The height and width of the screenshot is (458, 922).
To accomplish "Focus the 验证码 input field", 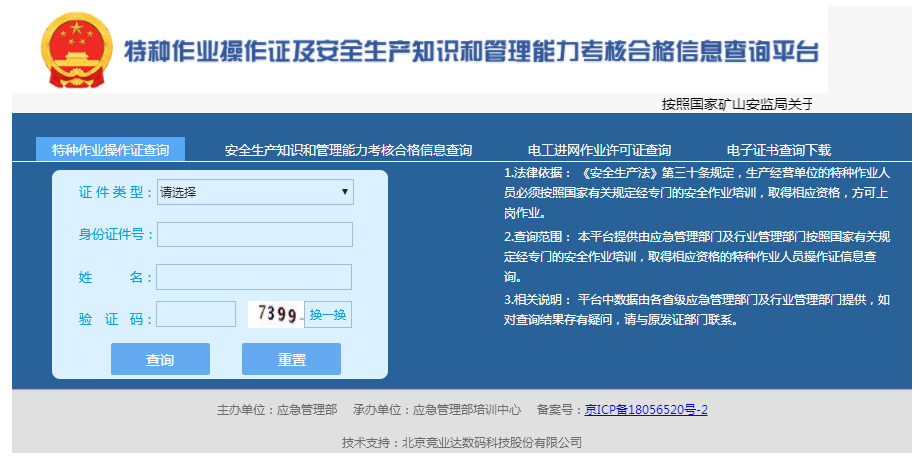I will (x=196, y=314).
